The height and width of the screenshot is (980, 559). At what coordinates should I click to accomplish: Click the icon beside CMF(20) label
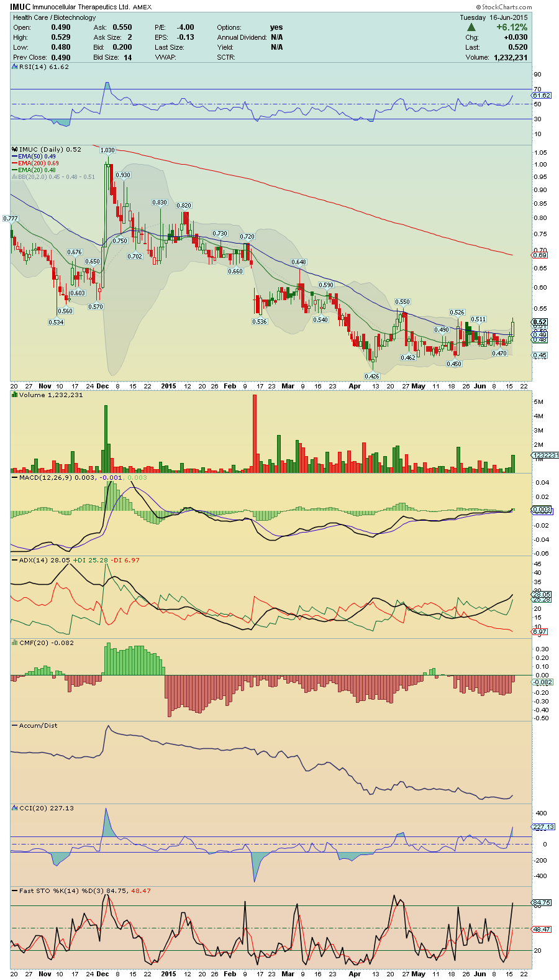tap(15, 643)
